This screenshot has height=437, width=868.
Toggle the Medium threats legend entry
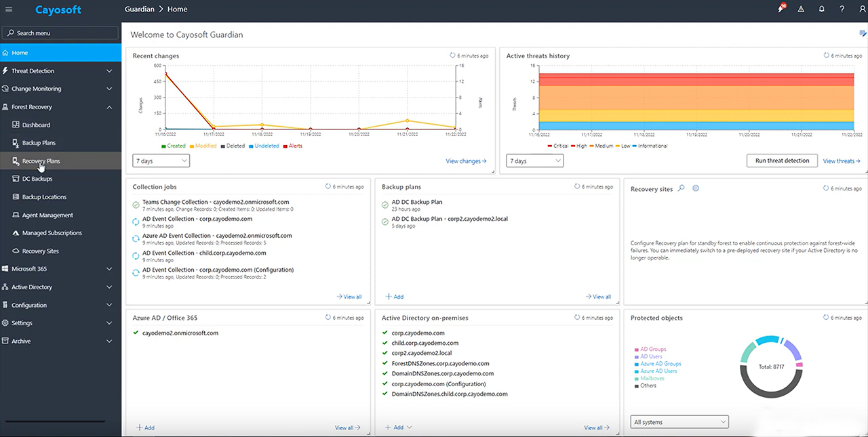tap(603, 146)
